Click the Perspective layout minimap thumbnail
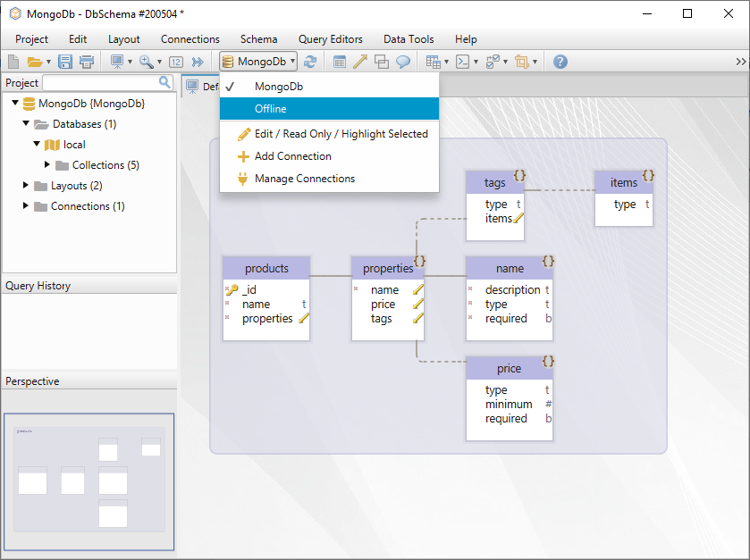 click(x=89, y=481)
